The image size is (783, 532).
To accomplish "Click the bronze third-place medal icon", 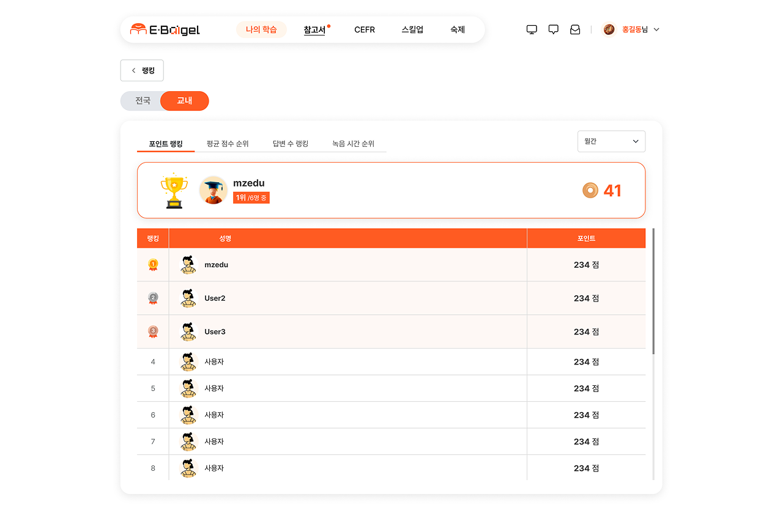I will tap(153, 331).
